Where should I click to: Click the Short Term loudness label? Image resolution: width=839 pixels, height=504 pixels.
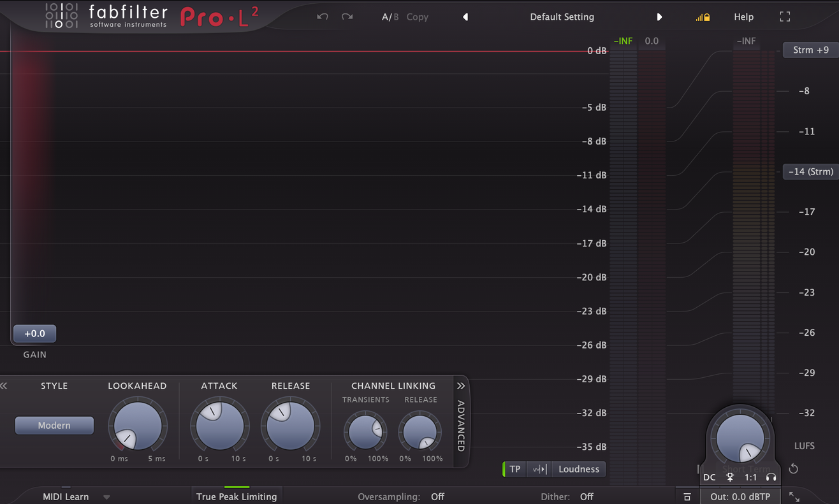[x=747, y=470]
